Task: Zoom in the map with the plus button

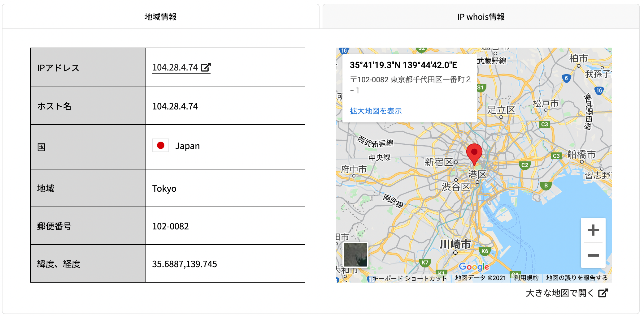Action: pyautogui.click(x=593, y=230)
